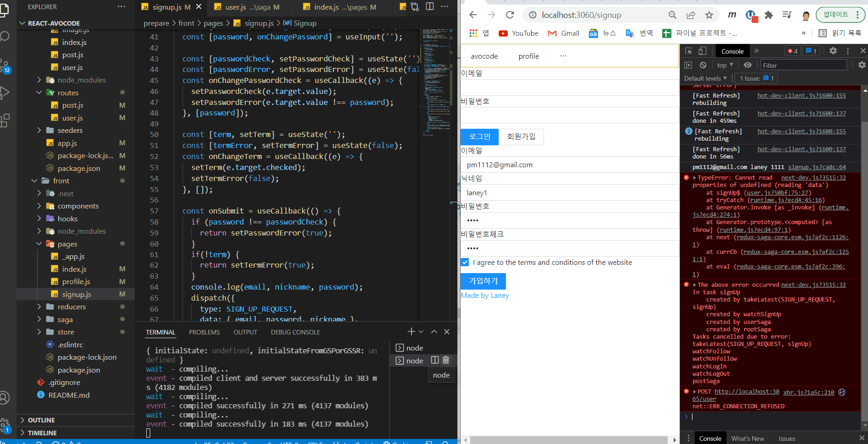Toggle live expression eye icon
Image resolution: width=868 pixels, height=444 pixels.
click(747, 65)
